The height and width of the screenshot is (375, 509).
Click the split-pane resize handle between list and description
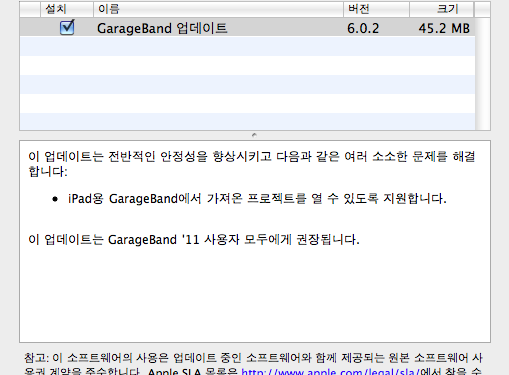click(x=254, y=135)
